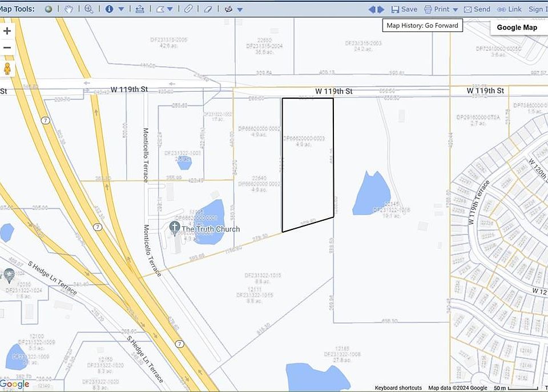Click the Print button
Image resolution: width=548 pixels, height=392 pixels.
coord(437,10)
